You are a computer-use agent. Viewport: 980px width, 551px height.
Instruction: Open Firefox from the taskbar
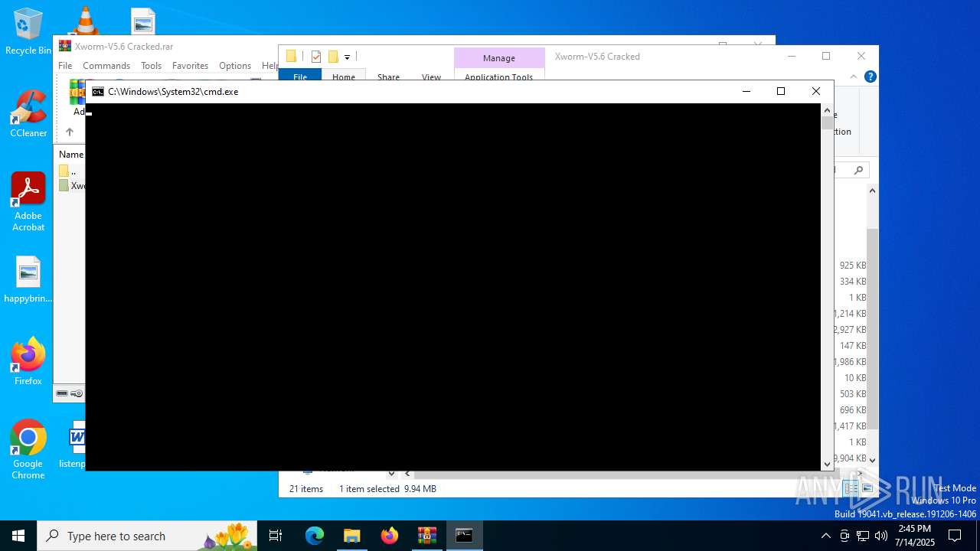(390, 536)
